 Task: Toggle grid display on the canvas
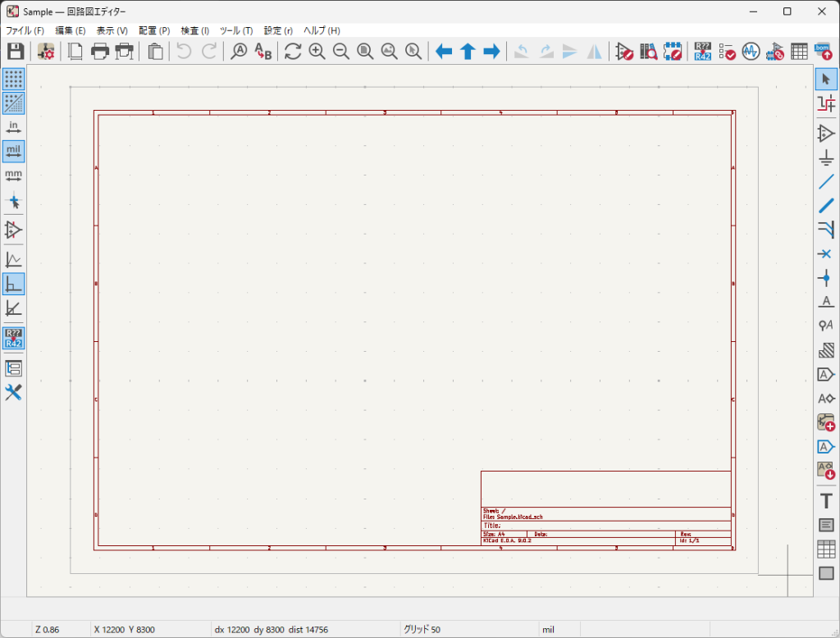tap(13, 80)
